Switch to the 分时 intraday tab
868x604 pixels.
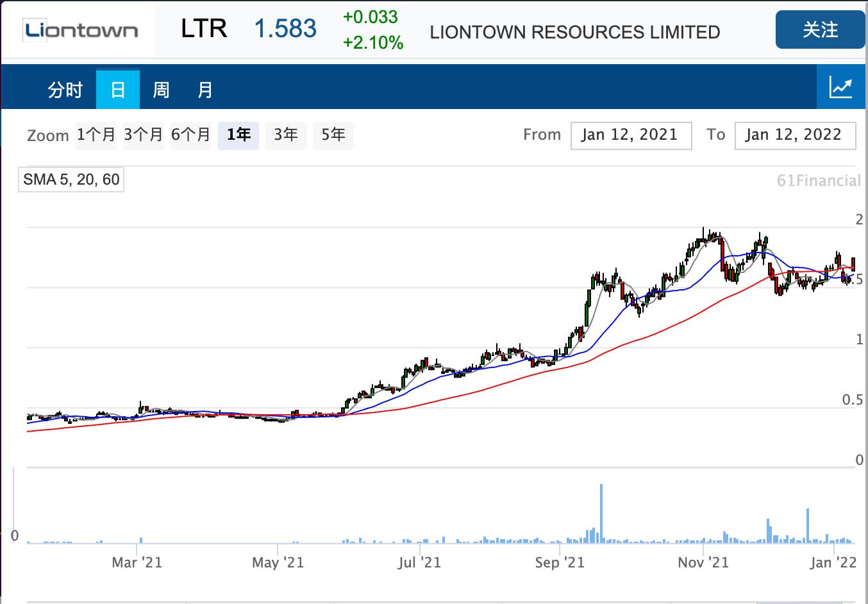[65, 90]
